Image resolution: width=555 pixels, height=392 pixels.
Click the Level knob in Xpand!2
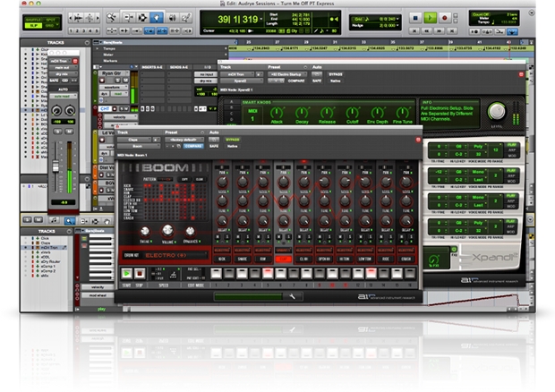coord(497,111)
